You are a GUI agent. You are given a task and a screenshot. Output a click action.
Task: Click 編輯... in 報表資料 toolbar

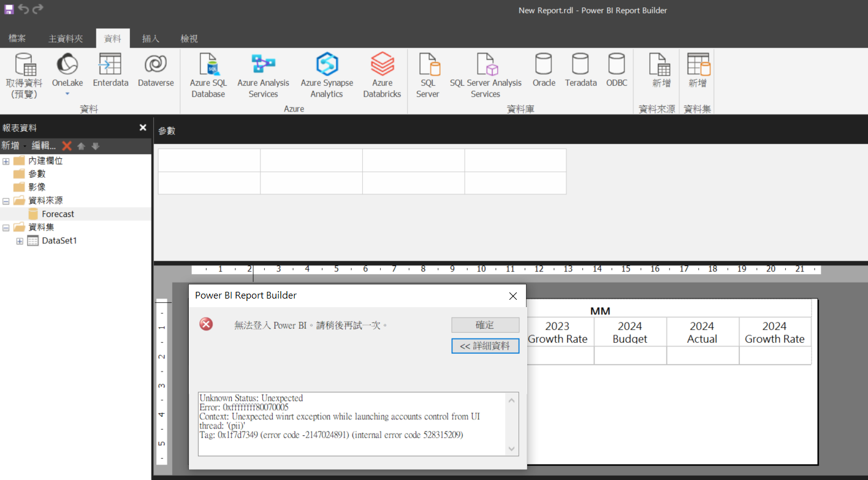(x=44, y=146)
